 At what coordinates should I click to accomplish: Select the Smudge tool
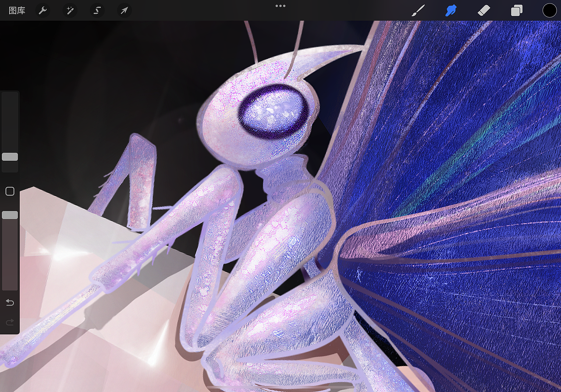coord(451,11)
